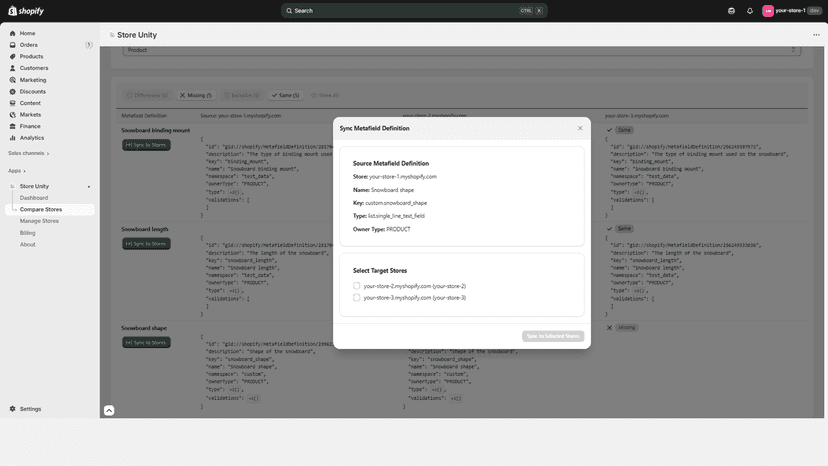
Task: Click the top Search field
Action: coord(414,11)
